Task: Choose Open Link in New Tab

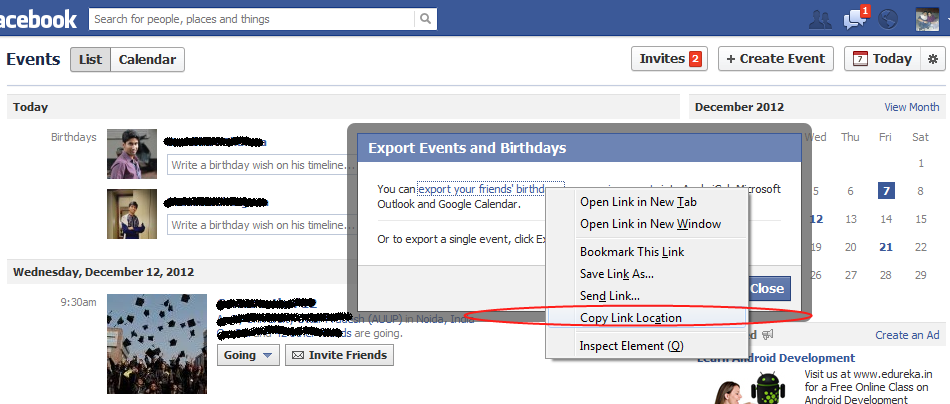Action: pyautogui.click(x=638, y=202)
